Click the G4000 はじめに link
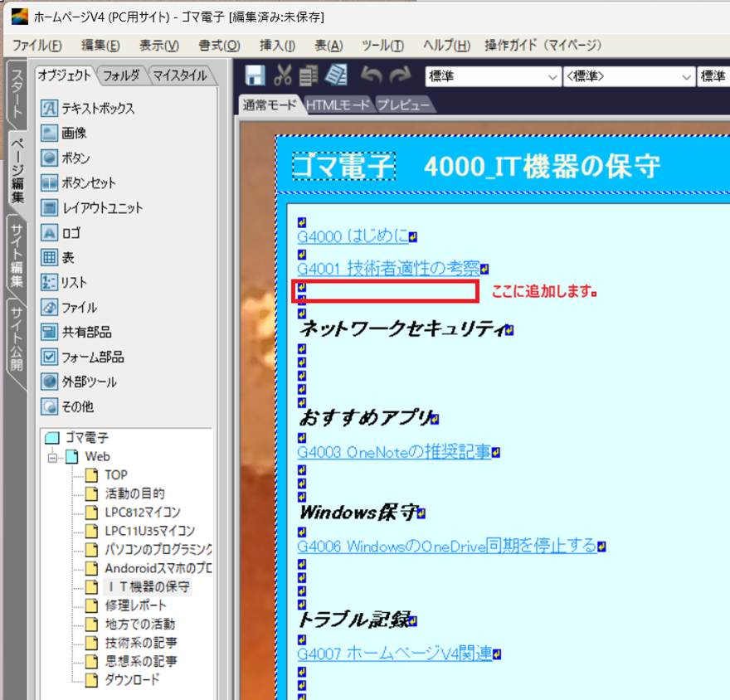 click(x=353, y=236)
